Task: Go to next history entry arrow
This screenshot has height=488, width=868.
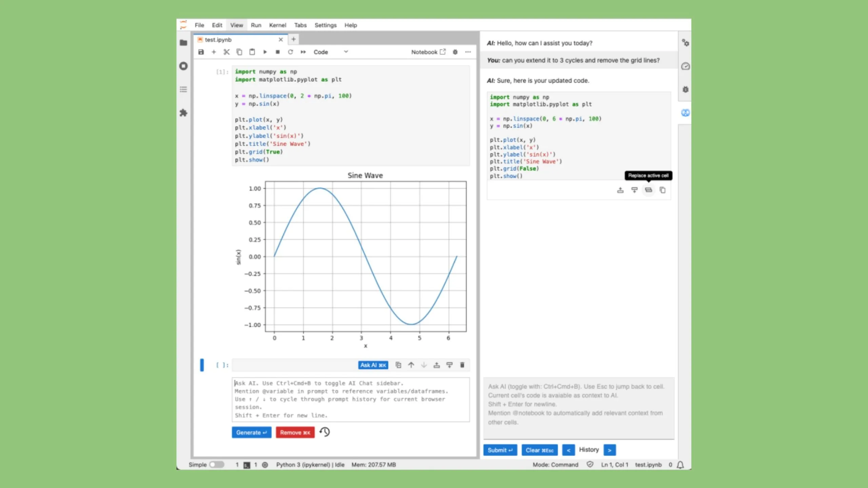Action: point(610,450)
